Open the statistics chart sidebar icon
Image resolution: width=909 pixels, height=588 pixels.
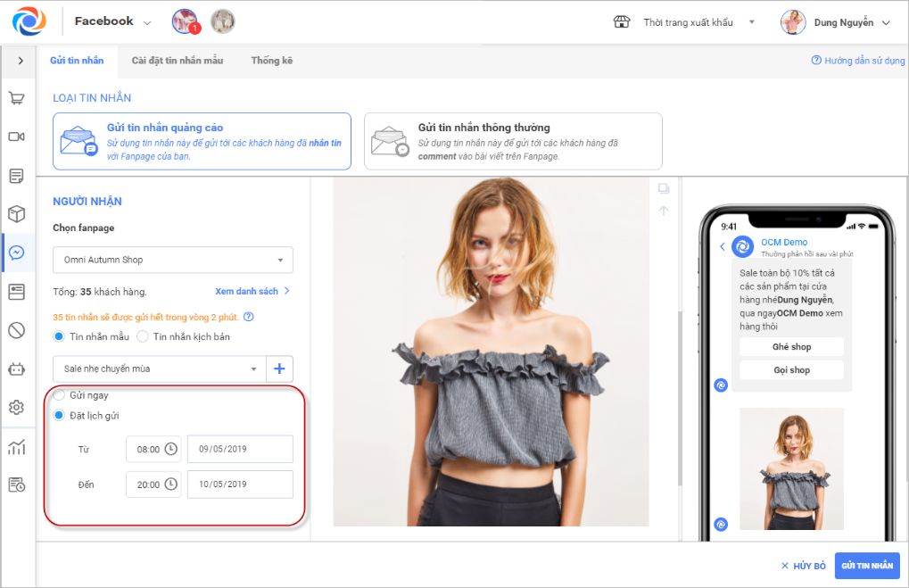coord(17,447)
